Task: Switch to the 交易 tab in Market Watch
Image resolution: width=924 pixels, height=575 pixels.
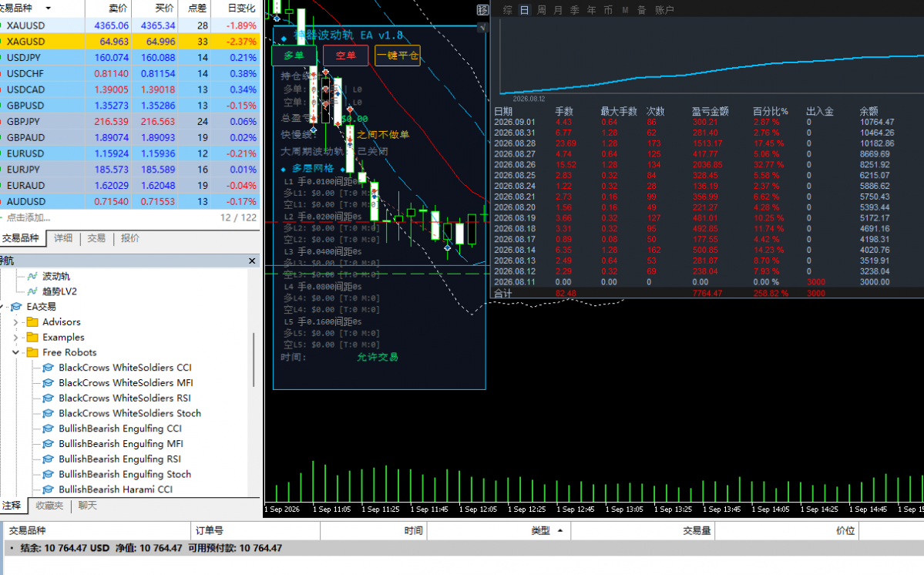Action: 96,238
